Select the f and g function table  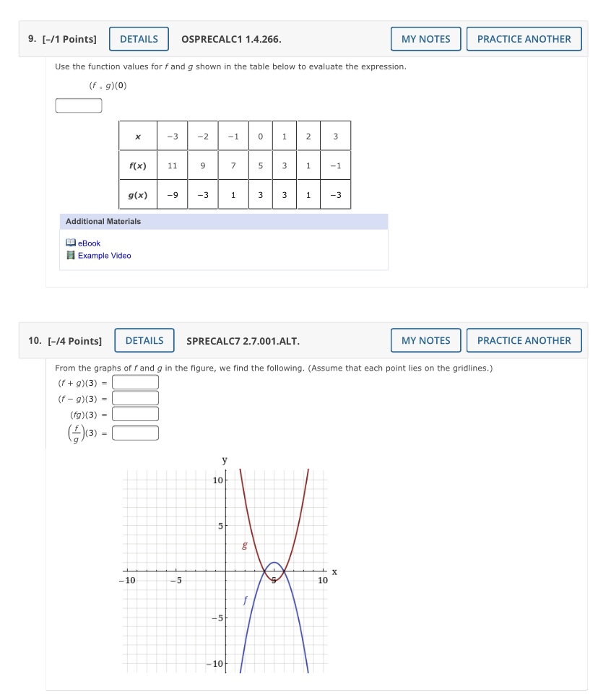pyautogui.click(x=235, y=165)
